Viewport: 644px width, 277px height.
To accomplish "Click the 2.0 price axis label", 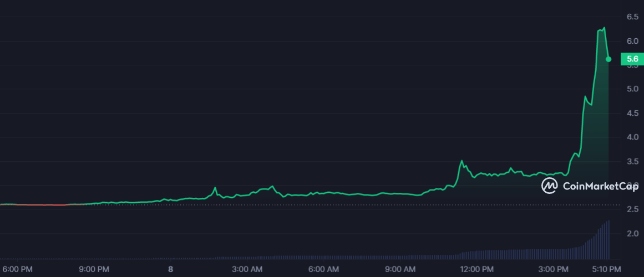I will (x=632, y=233).
